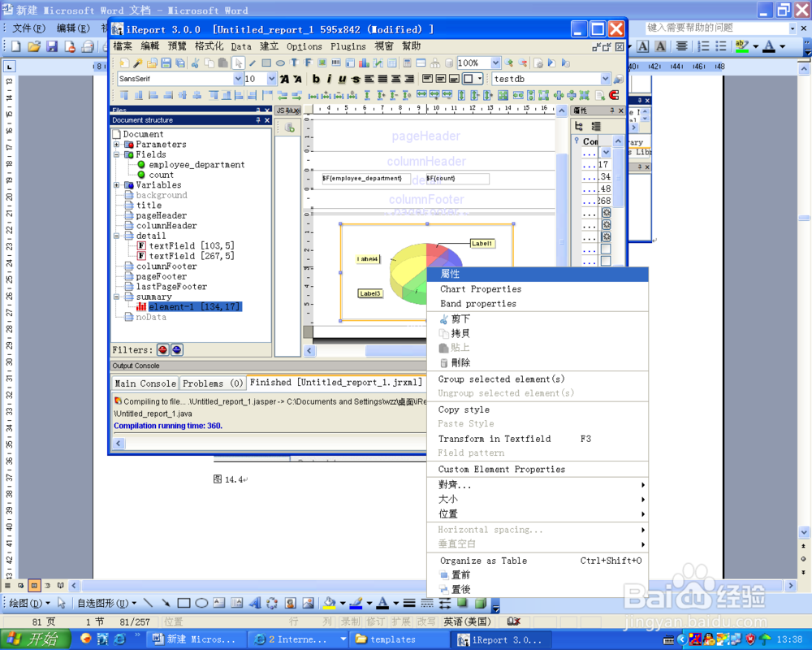Click the Word font color A swatch in drawing toolbar

pyautogui.click(x=382, y=604)
